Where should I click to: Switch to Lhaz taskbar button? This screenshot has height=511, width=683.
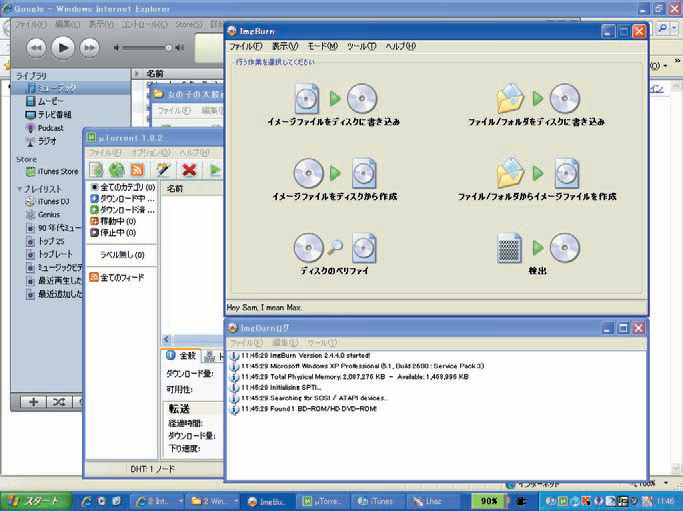point(433,501)
